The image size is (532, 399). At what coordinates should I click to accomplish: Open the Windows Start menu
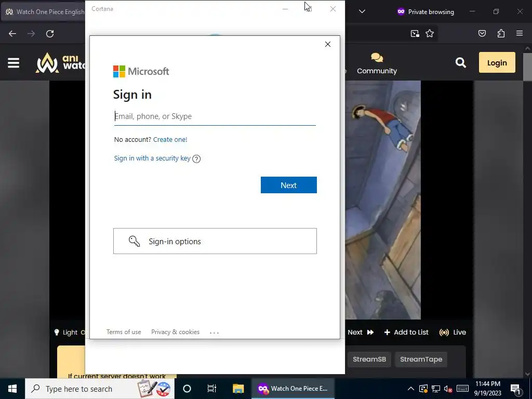12,389
